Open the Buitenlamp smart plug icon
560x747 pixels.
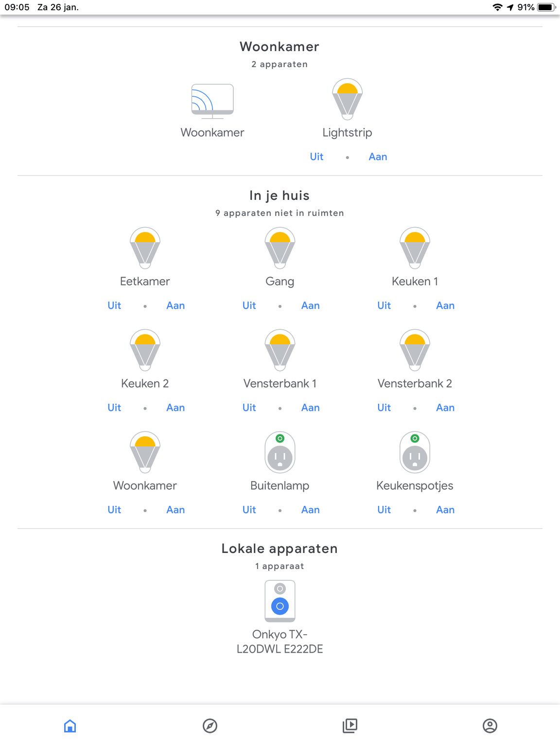(x=280, y=452)
